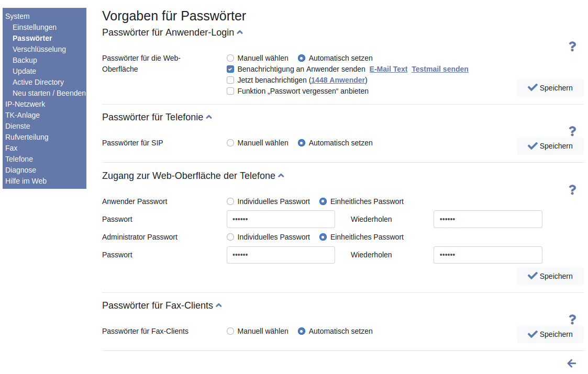Viewport: 588px width, 374px height.
Task: Collapse the Zugang zur Web-Oberfläche der Telefone section
Action: (281, 176)
